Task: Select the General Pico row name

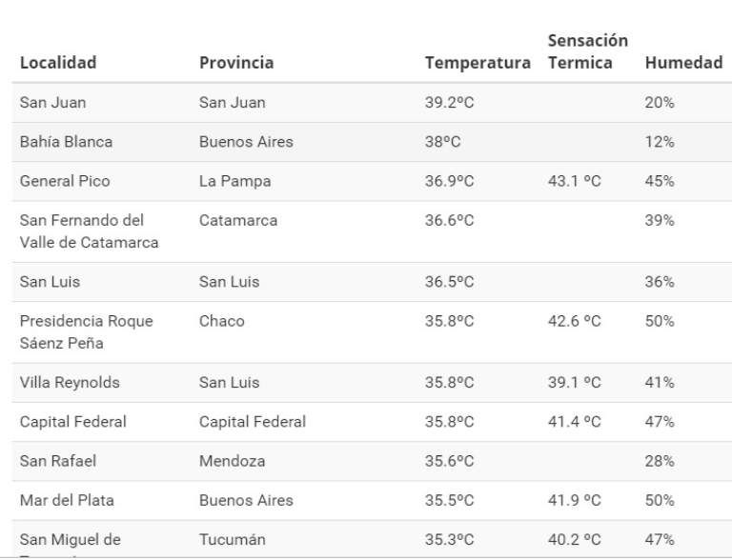Action: pyautogui.click(x=65, y=181)
